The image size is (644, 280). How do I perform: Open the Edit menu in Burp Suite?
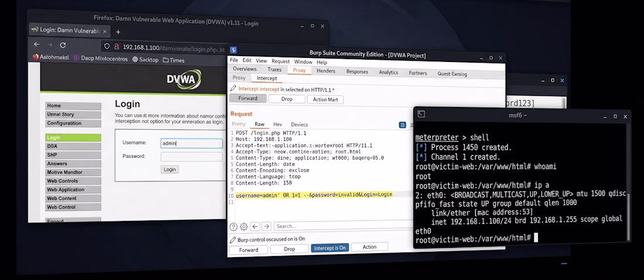[x=247, y=61]
